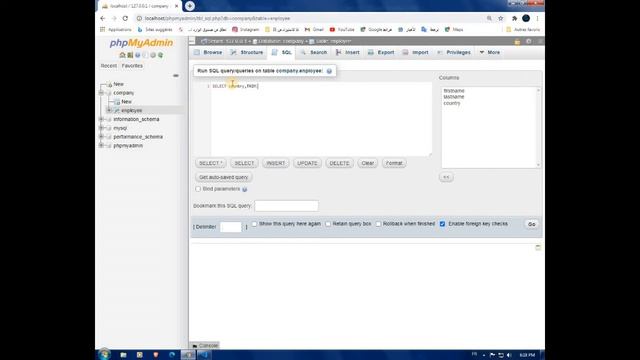Run the query with Go button
The image size is (640, 360).
point(531,224)
